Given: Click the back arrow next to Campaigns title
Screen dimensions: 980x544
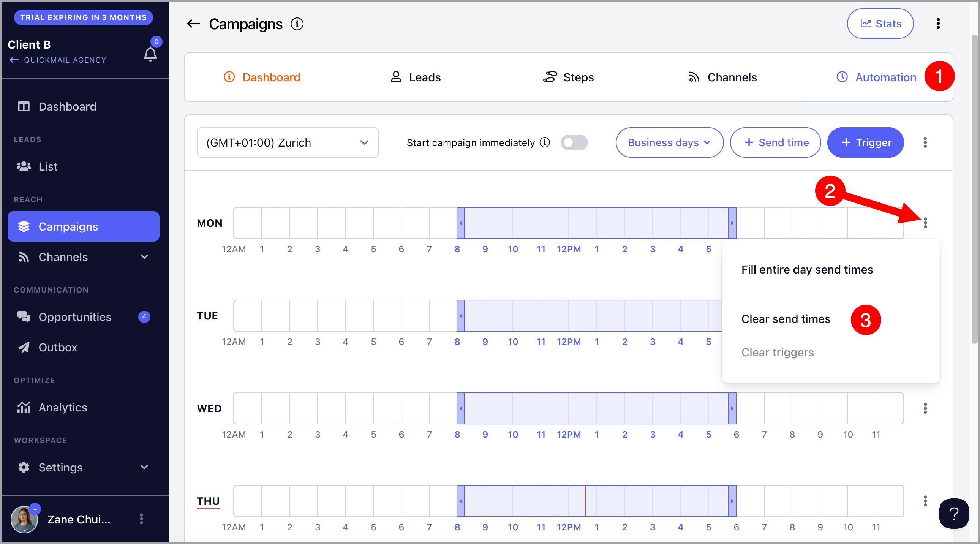Looking at the screenshot, I should [x=193, y=24].
